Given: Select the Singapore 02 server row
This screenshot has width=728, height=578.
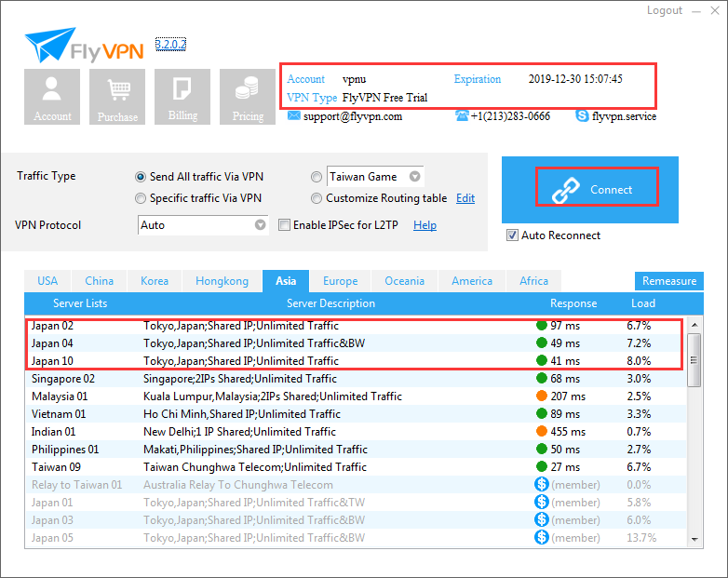Looking at the screenshot, I should click(356, 379).
